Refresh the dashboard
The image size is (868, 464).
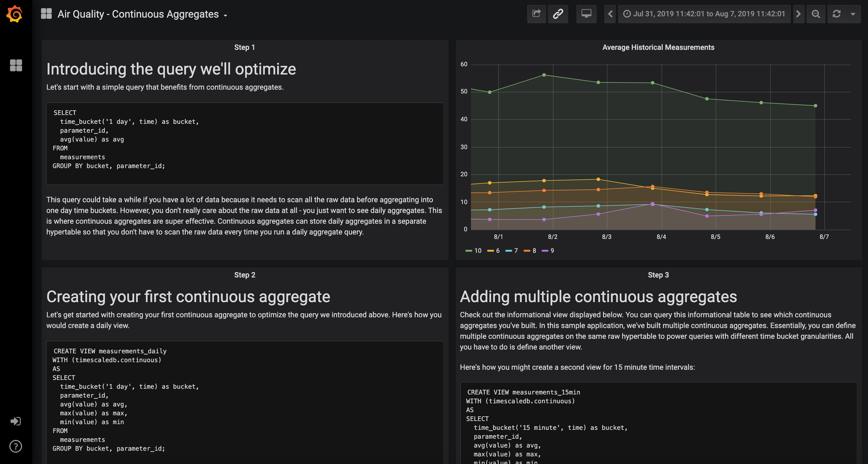837,14
